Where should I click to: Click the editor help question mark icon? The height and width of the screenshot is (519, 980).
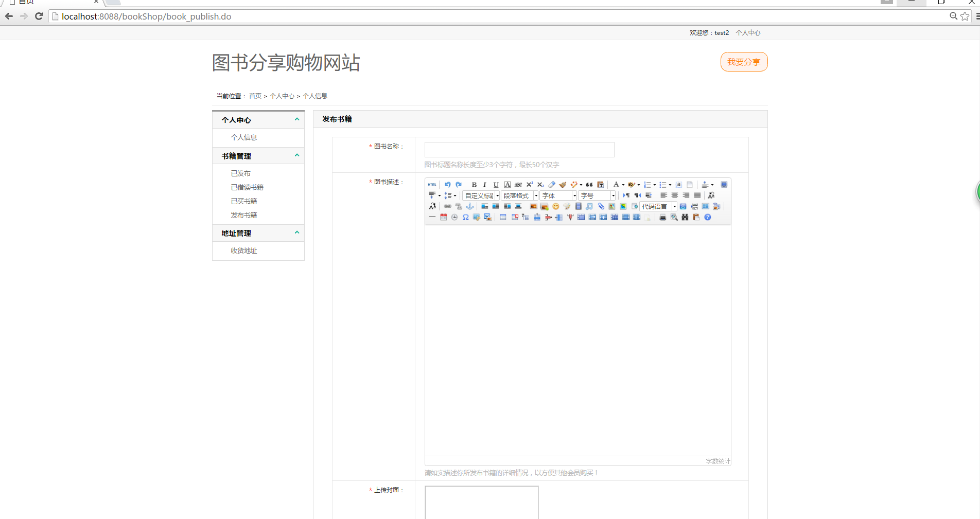[x=708, y=217]
